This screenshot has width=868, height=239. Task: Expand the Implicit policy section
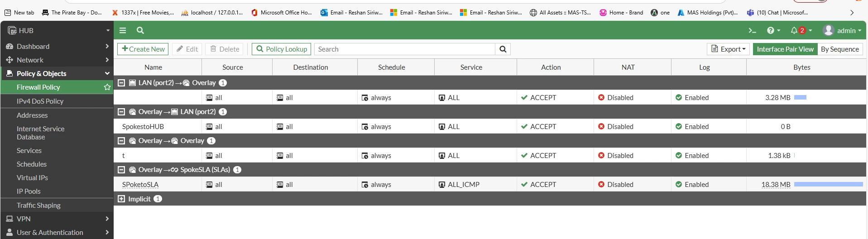[x=121, y=199]
